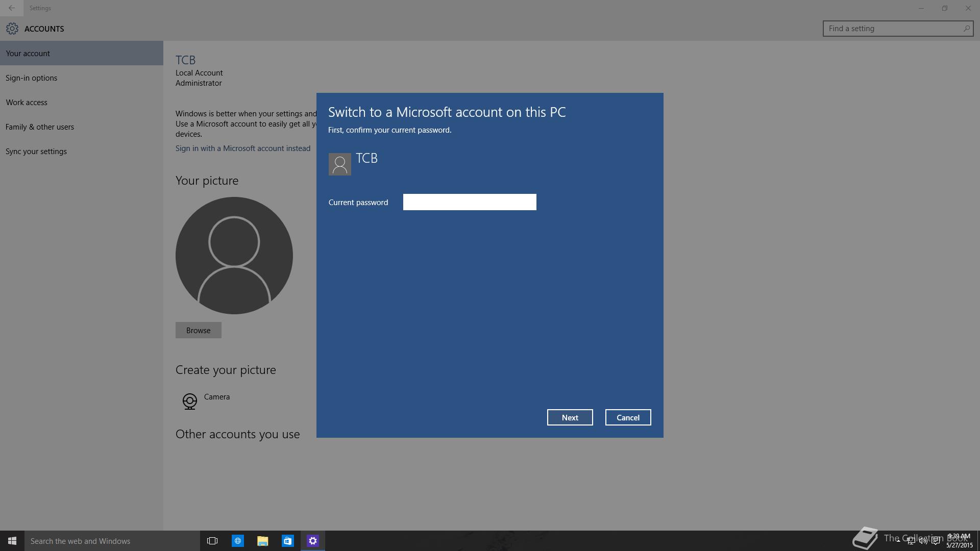This screenshot has width=980, height=551.
Task: Click the Other accounts you use heading
Action: (x=238, y=434)
